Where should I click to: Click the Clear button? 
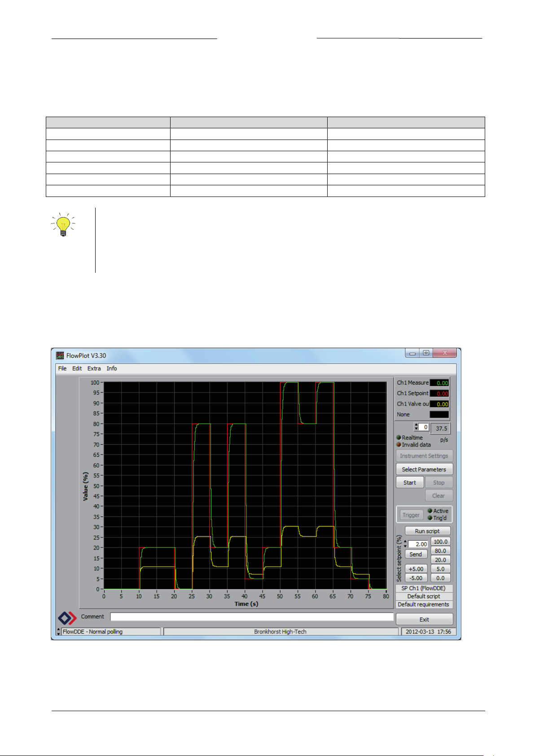pos(439,496)
